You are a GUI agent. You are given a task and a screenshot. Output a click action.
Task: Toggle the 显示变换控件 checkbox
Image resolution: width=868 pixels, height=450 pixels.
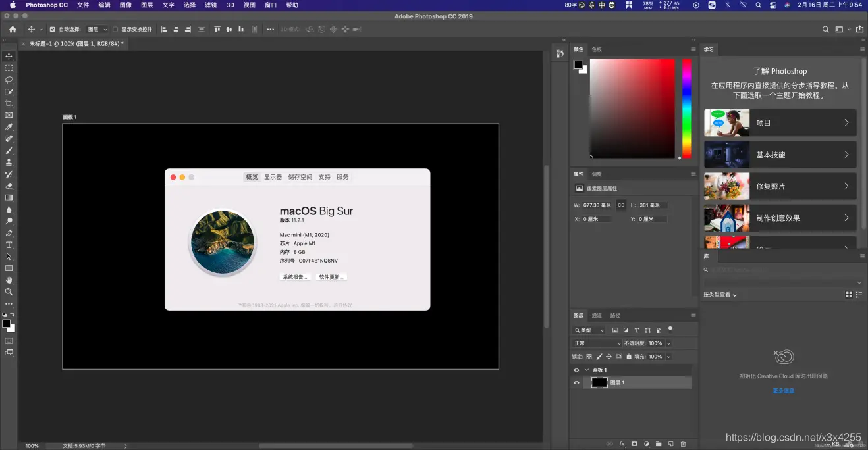(x=115, y=30)
